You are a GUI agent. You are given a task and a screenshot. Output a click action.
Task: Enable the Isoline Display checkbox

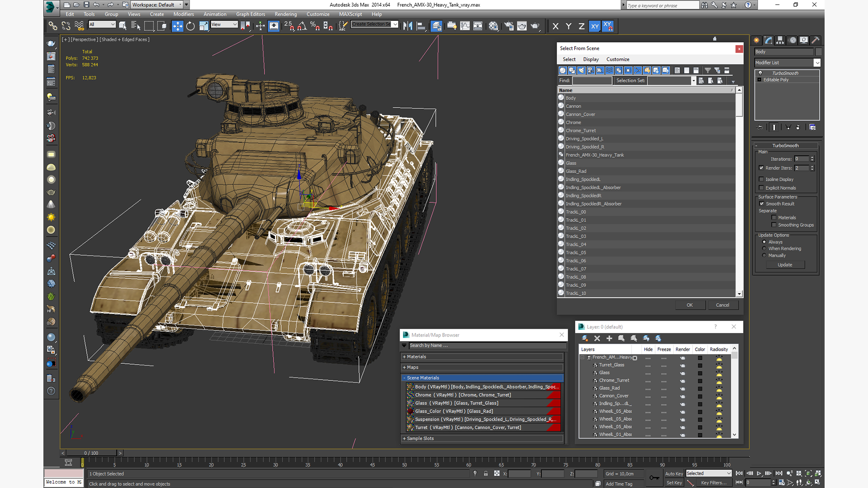[761, 179]
